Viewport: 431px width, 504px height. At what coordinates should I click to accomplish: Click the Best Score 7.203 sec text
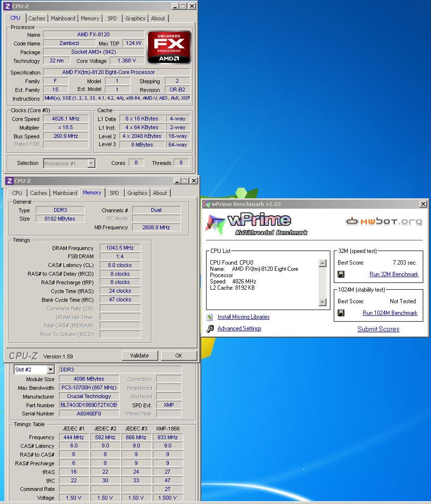[404, 263]
